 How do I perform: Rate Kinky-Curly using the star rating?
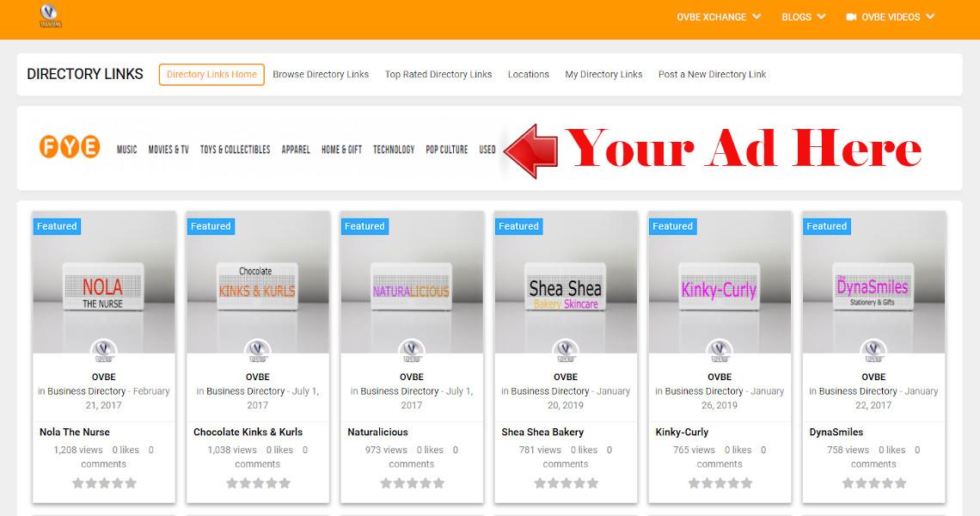(720, 482)
